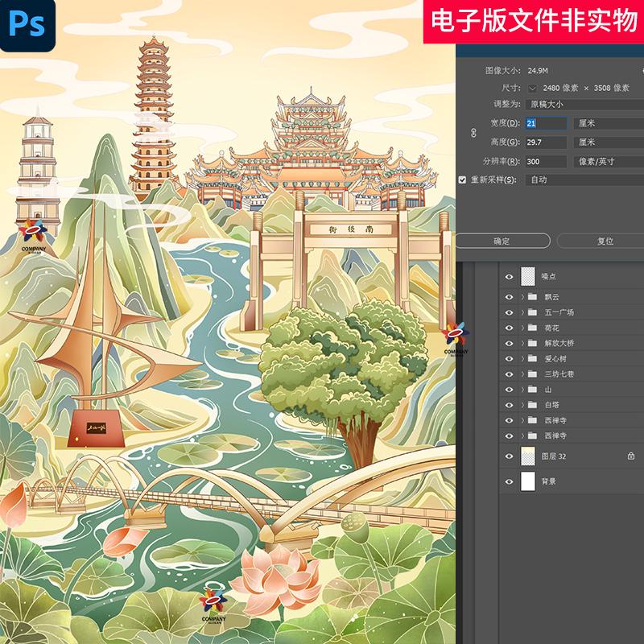The height and width of the screenshot is (644, 644).
Task: Click the 噪点 layer thumbnail
Action: coord(528,276)
